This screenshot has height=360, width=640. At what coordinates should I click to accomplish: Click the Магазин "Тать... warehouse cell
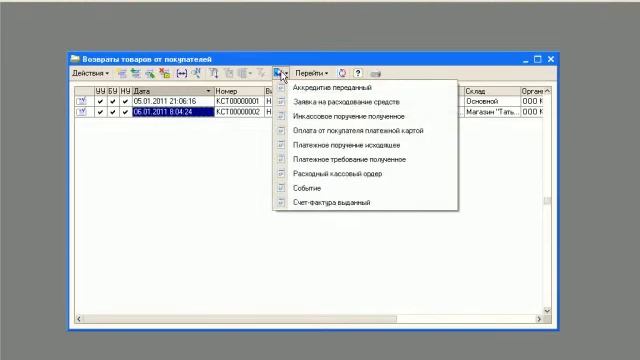click(x=492, y=112)
